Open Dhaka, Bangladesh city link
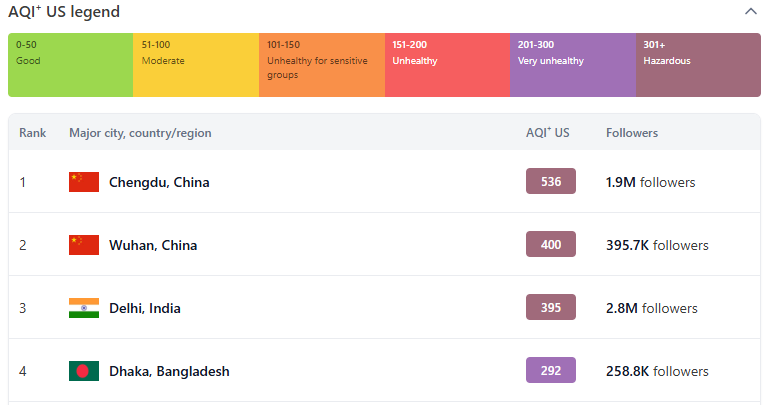Viewport: 772px width, 405px height. click(169, 371)
